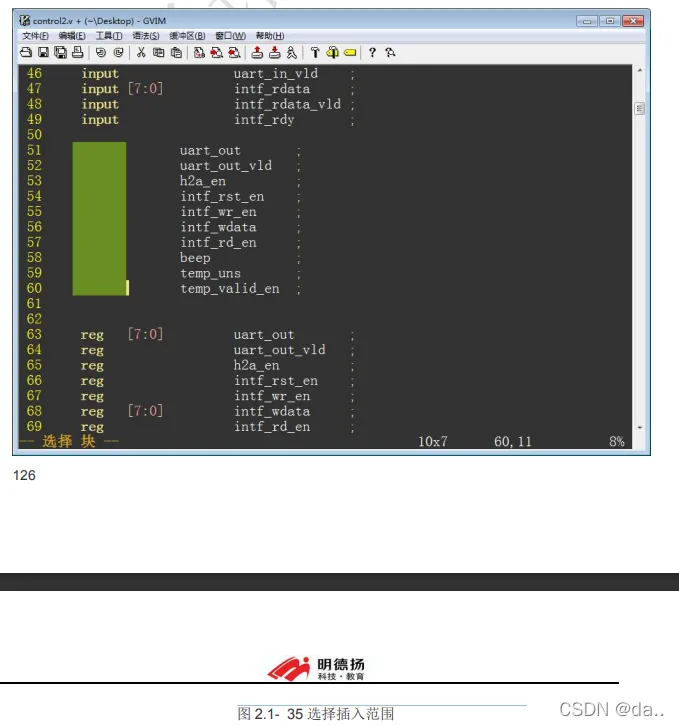Run a Vim script toolbar icon
This screenshot has width=679, height=726.
[x=292, y=52]
